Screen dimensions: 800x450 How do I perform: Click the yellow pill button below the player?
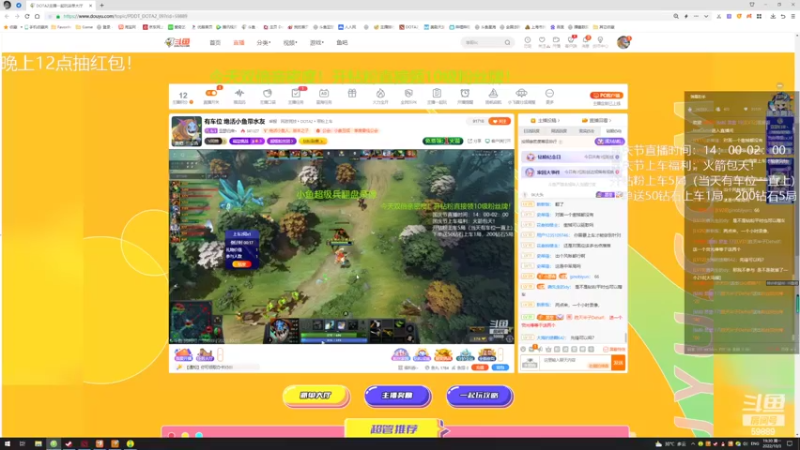(316, 395)
